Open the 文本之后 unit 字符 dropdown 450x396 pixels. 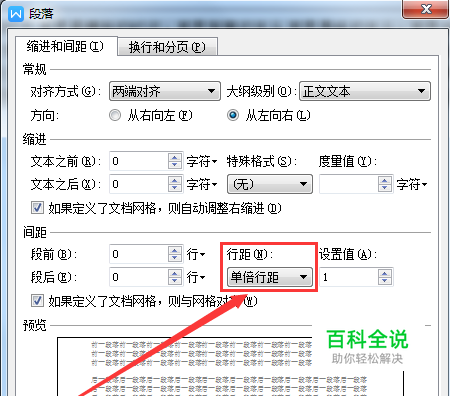click(202, 184)
